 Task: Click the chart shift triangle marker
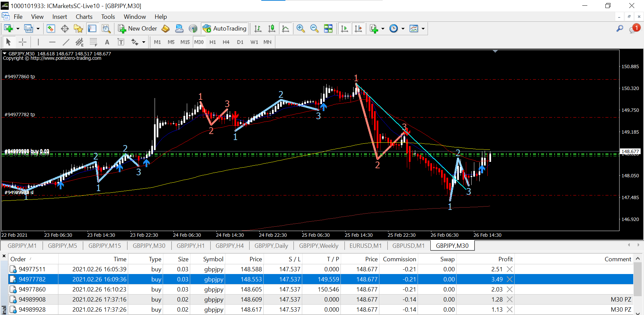pos(495,51)
